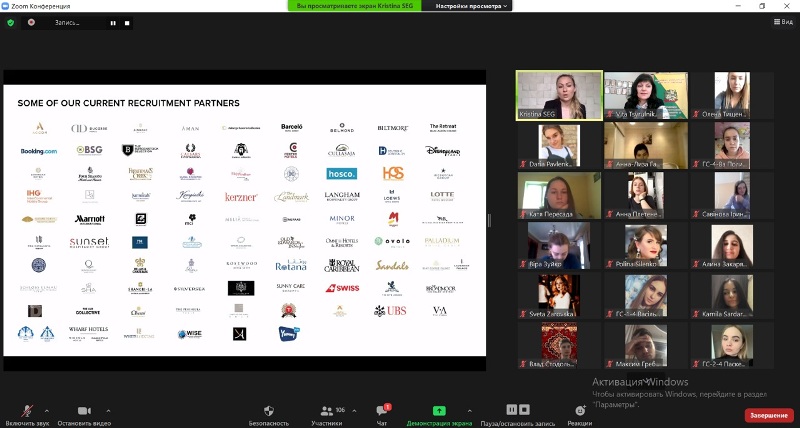Stop camera with Остановить видео icon
Image resolution: width=800 pixels, height=428 pixels.
coord(84,411)
